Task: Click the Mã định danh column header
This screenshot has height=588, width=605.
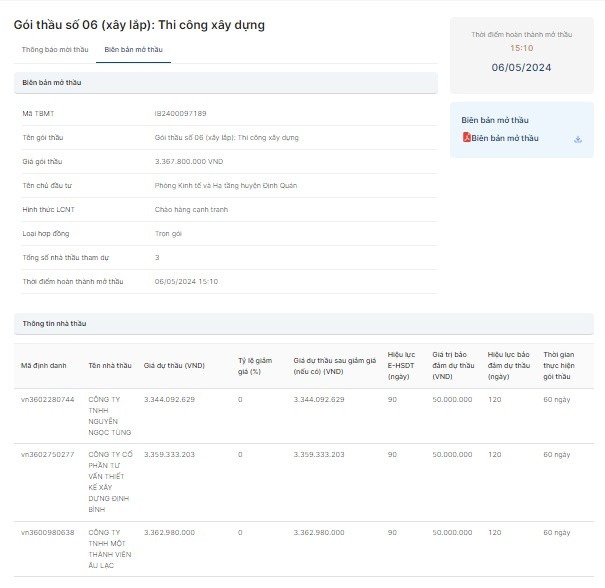Action: (x=43, y=365)
